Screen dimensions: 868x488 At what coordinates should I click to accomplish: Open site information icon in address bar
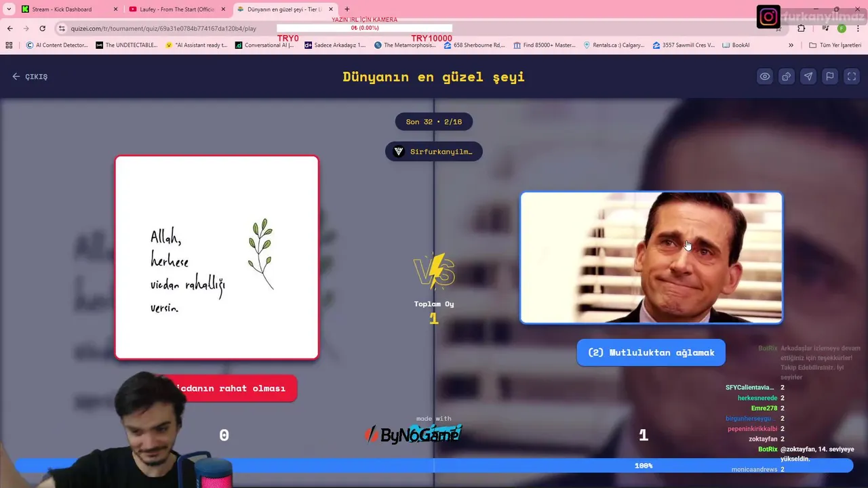click(x=62, y=28)
